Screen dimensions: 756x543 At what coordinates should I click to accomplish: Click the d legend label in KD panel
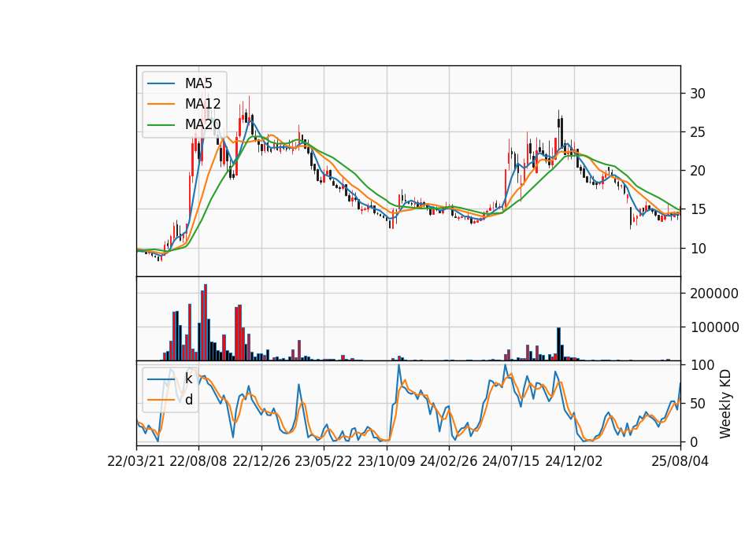pos(189,400)
